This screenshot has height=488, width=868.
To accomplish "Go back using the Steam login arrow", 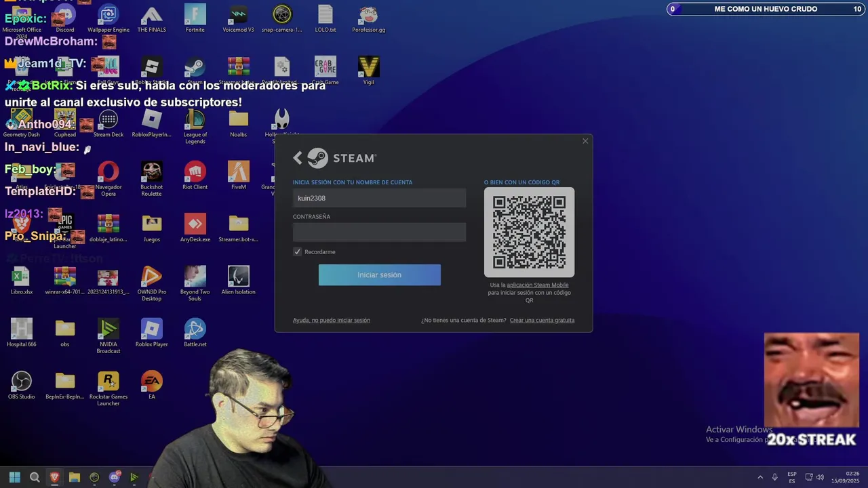I will 298,158.
